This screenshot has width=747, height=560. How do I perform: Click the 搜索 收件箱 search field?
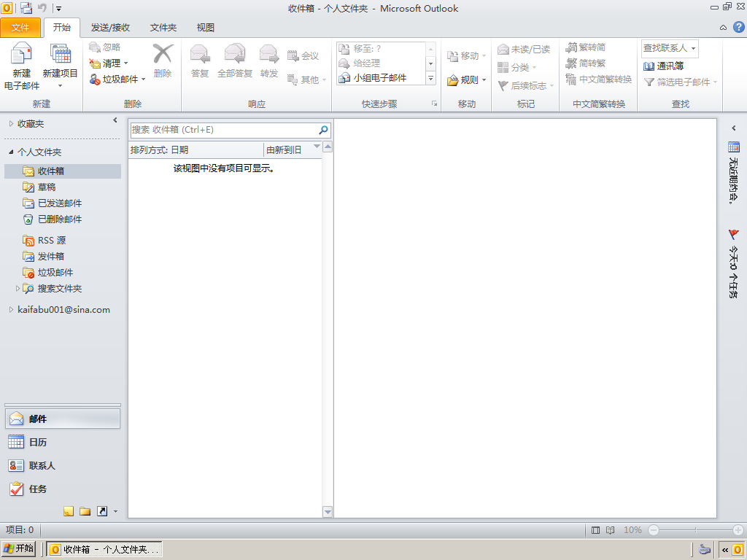coord(224,130)
